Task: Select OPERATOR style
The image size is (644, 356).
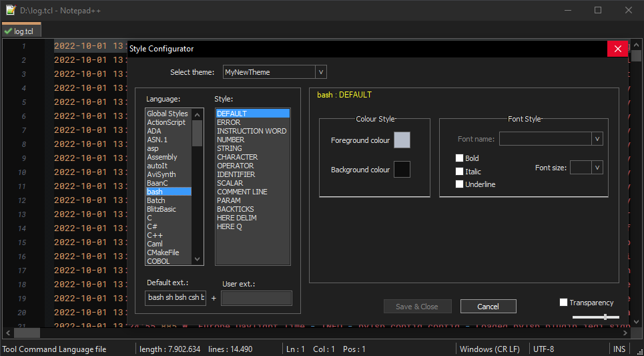Action: pos(252,166)
